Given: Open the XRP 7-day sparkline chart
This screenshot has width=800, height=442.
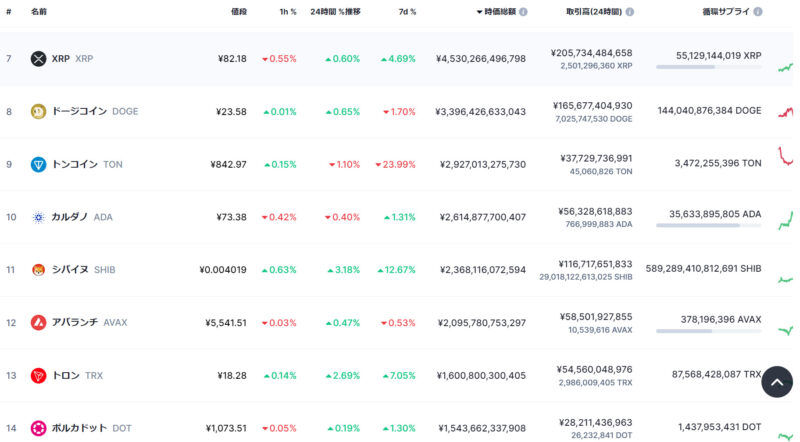Looking at the screenshot, I should pos(785,67).
